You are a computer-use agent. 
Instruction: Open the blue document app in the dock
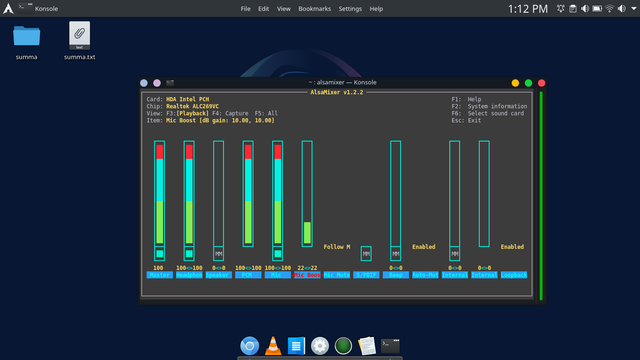(296, 346)
